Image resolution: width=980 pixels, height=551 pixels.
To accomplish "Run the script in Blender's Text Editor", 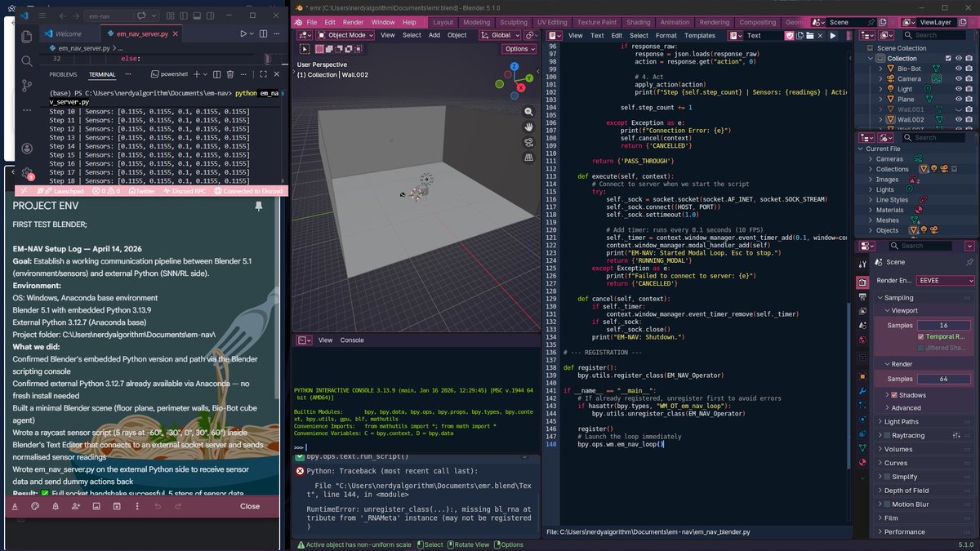I will click(833, 35).
